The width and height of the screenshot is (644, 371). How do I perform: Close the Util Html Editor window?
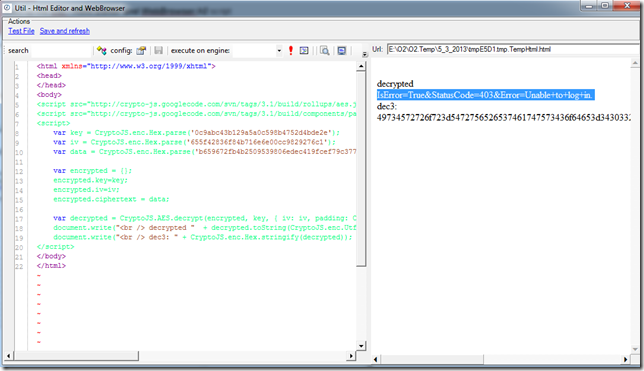pos(627,6)
